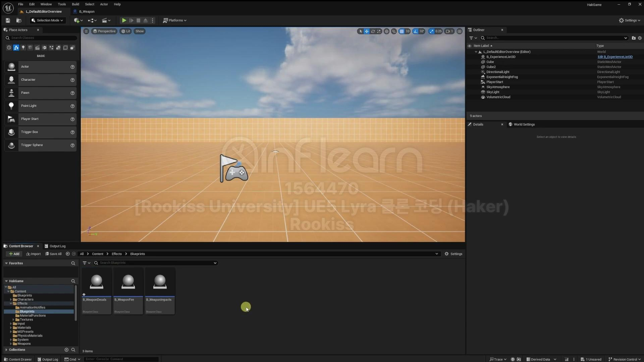Click the Play in editor button
The image size is (644, 362).
[x=124, y=20]
